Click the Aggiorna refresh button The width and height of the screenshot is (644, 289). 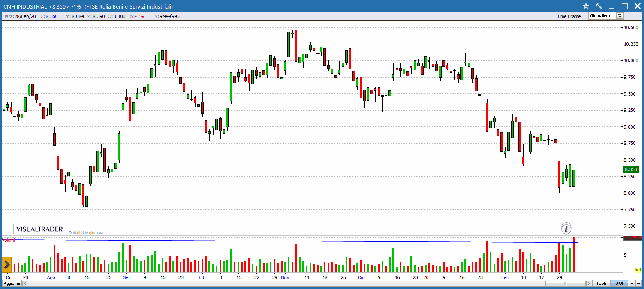click(12, 284)
